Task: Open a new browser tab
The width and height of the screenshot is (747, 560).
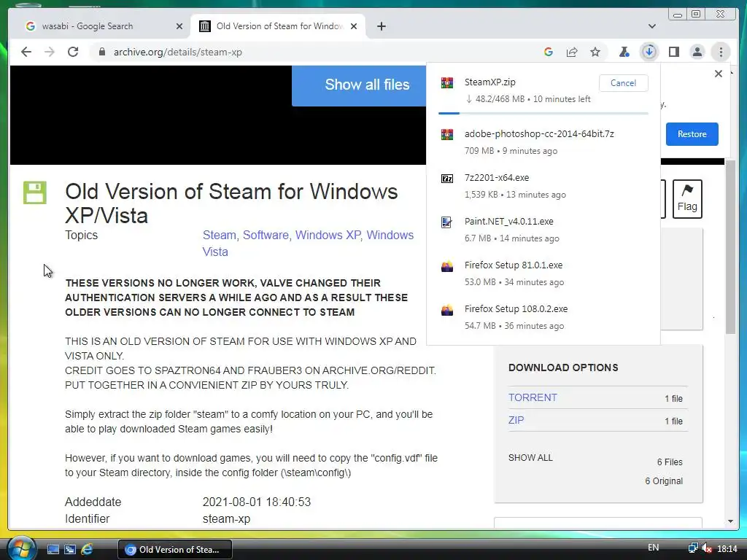Action: 381,26
